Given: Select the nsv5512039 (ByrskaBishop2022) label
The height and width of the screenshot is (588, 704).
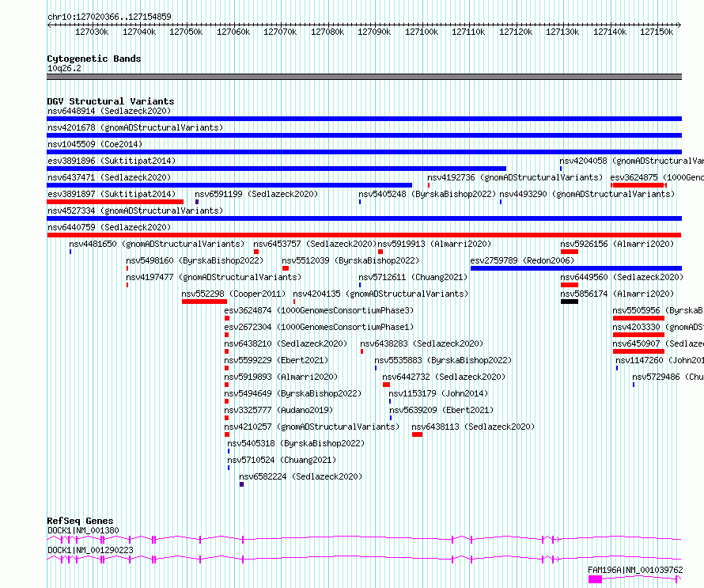Looking at the screenshot, I should tap(350, 260).
